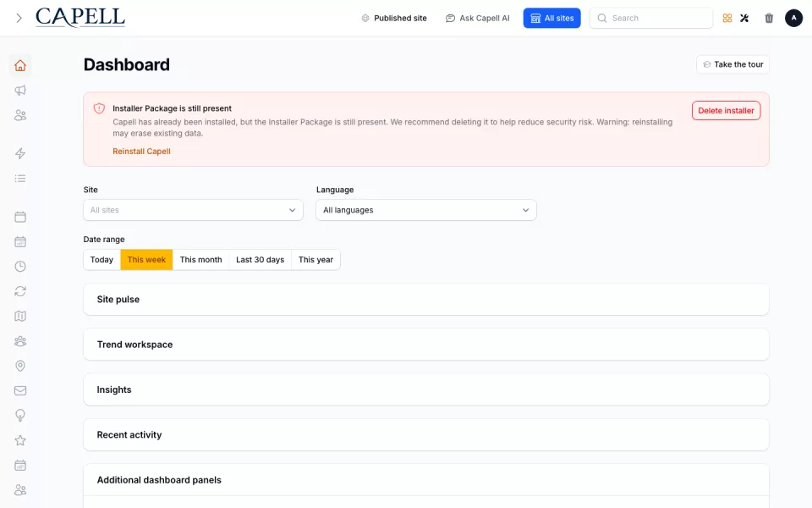
Task: Expand the Additional dashboard panels section
Action: click(x=426, y=480)
